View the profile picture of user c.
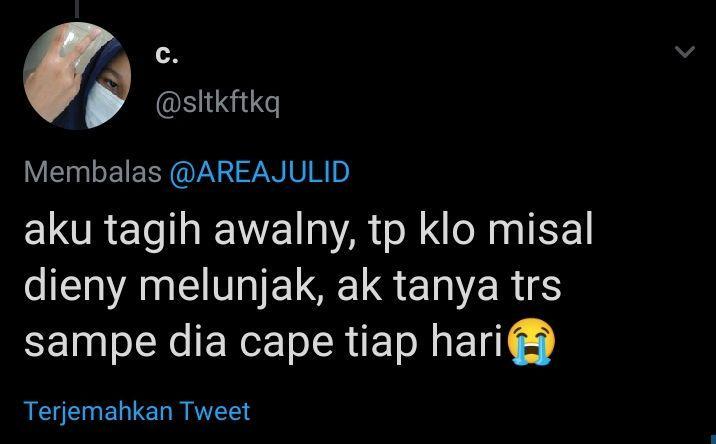Viewport: 716px width, 444px height. tap(77, 76)
